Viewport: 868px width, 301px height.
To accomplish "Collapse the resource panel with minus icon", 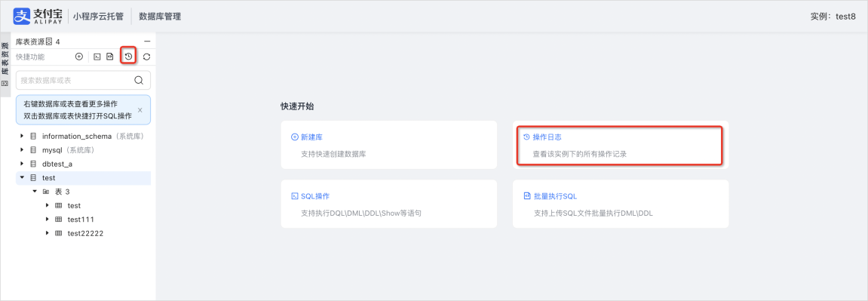I will click(x=147, y=41).
